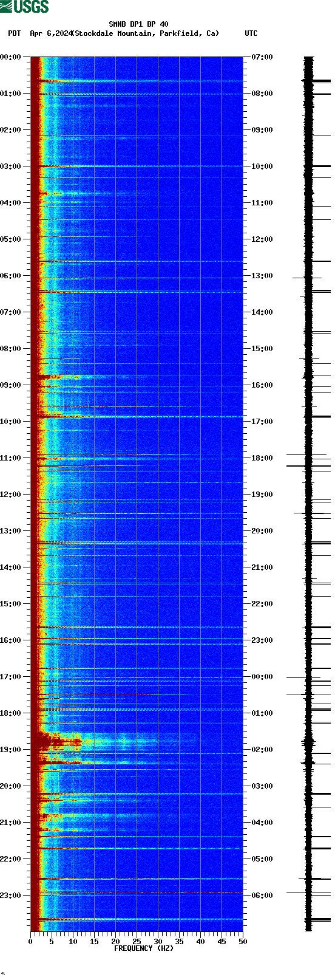Click the Stockdale Mountain, Parkfield, Ca location text
Viewport: 335px width, 980px height.
[145, 33]
